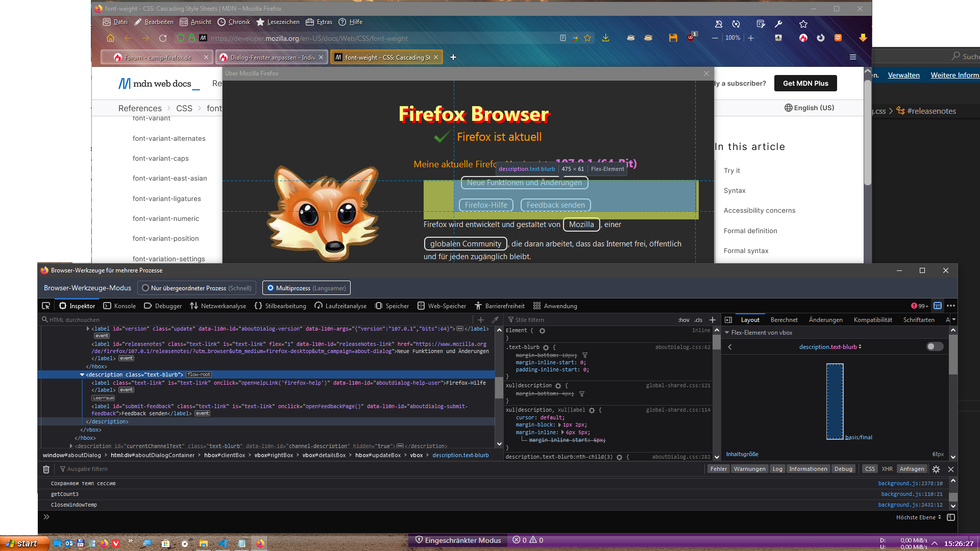Click the eyedropper color picker icon
This screenshot has width=980, height=551.
tap(495, 320)
